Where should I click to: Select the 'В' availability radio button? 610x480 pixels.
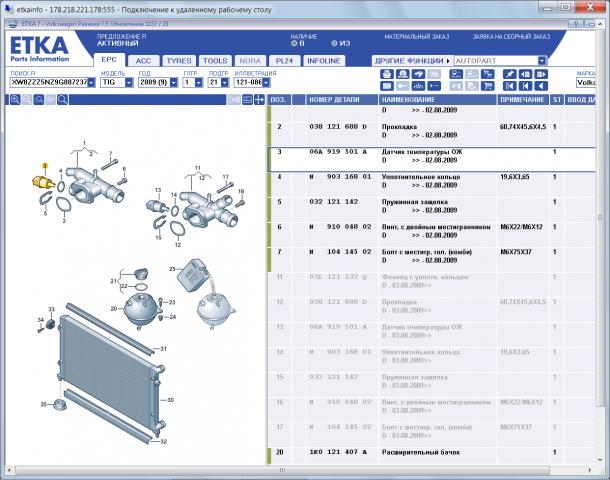click(x=294, y=44)
